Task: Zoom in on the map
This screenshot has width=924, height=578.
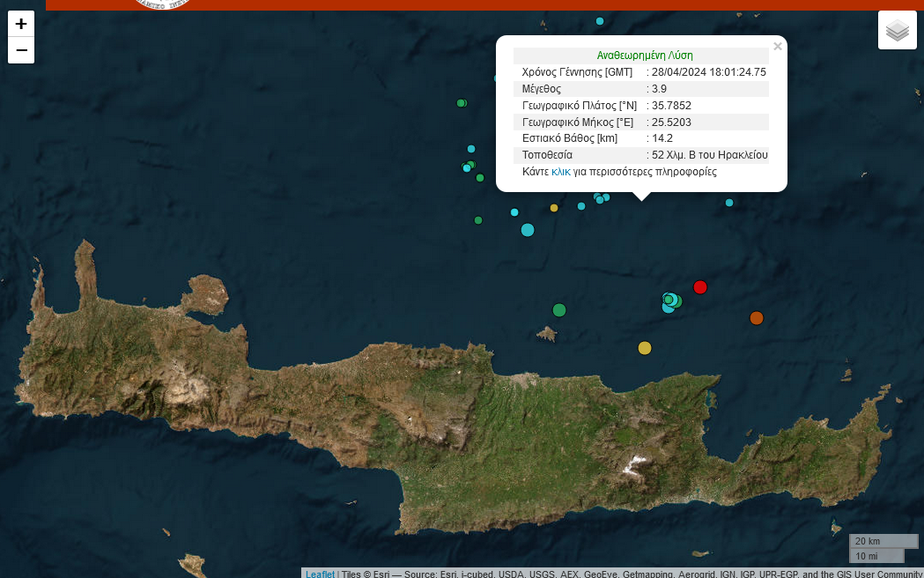Action: point(21,24)
